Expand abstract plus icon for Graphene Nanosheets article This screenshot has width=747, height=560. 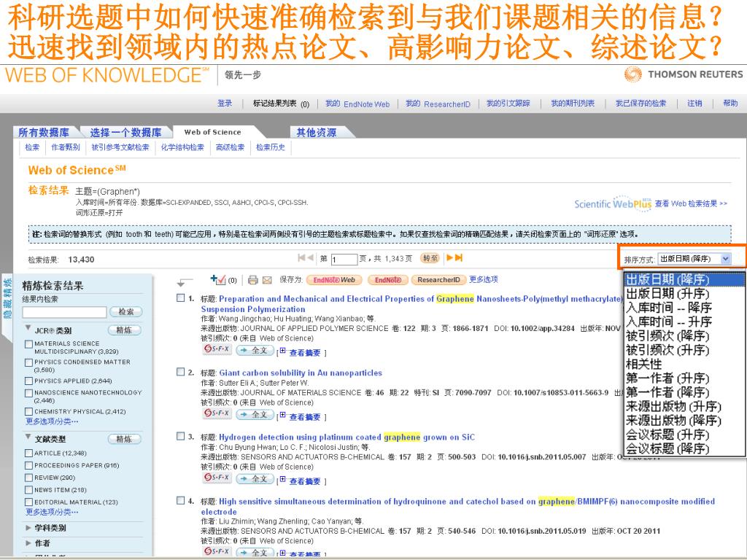click(282, 351)
